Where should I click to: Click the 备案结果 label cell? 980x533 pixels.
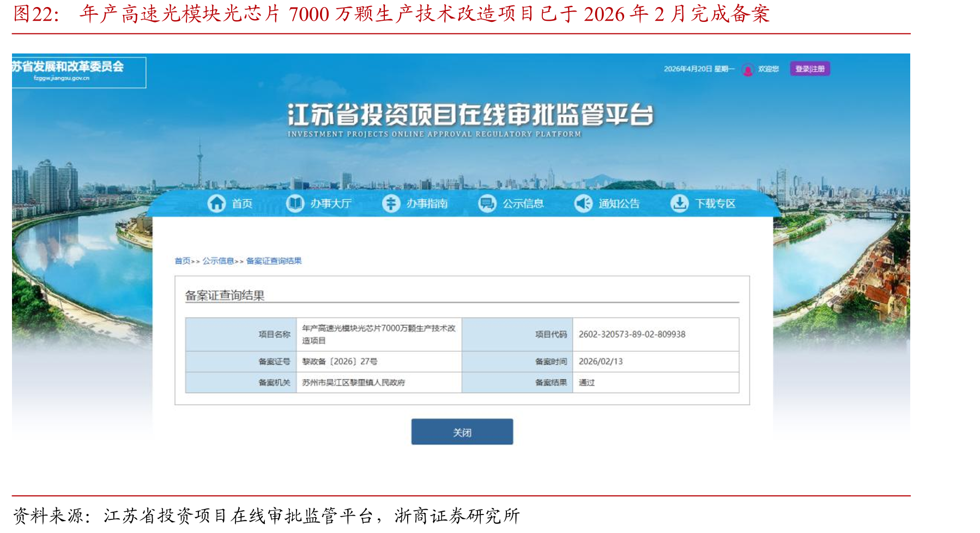(517, 382)
